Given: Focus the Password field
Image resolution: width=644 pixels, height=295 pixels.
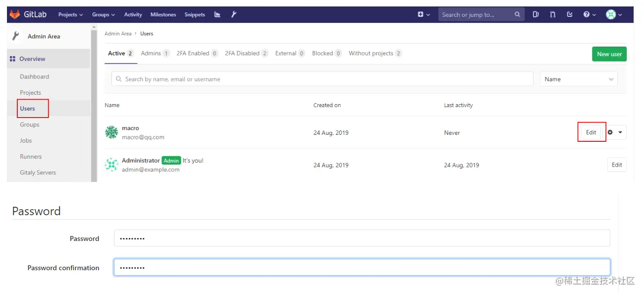Looking at the screenshot, I should [362, 238].
